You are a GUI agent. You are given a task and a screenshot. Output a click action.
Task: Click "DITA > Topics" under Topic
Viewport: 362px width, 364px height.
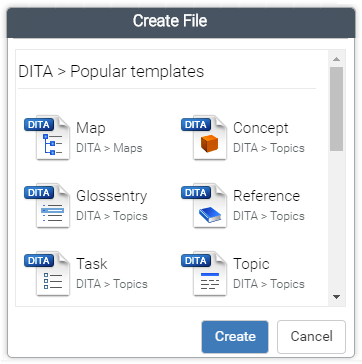(x=269, y=284)
